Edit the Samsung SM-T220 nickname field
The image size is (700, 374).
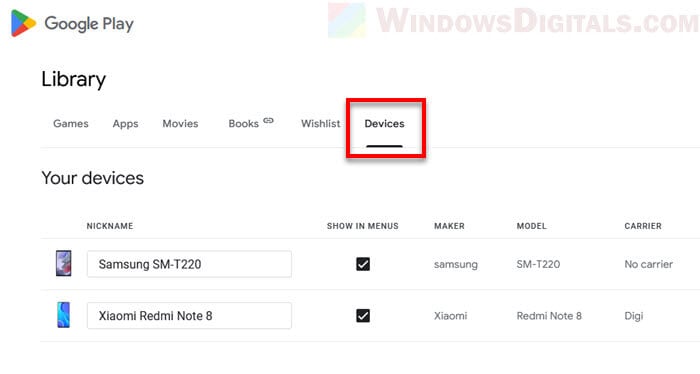pos(189,264)
